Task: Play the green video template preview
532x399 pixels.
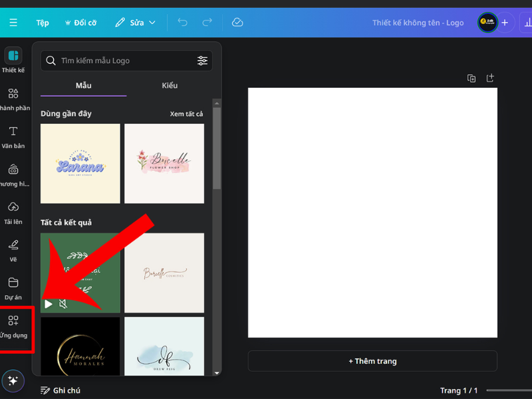Action: pos(48,304)
